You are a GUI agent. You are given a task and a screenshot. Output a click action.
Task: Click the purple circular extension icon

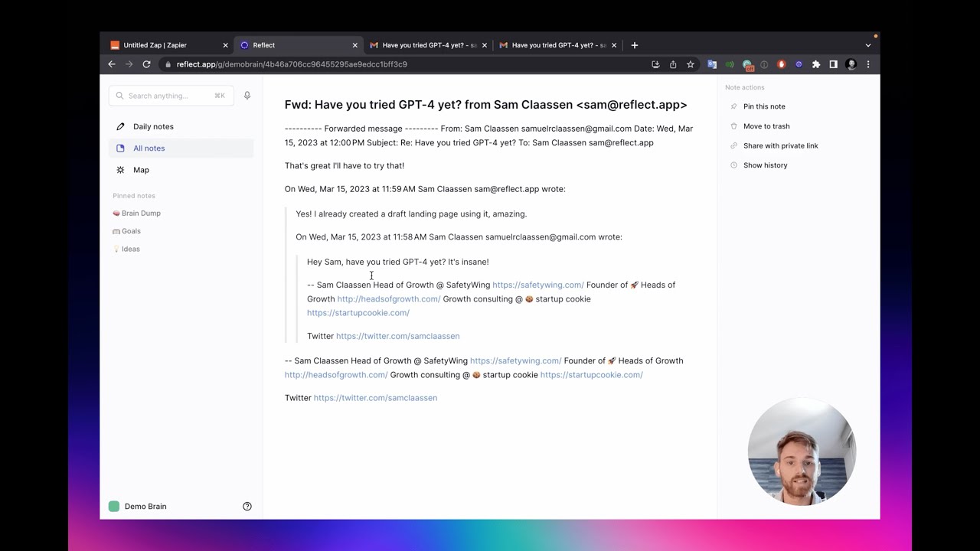coord(799,64)
